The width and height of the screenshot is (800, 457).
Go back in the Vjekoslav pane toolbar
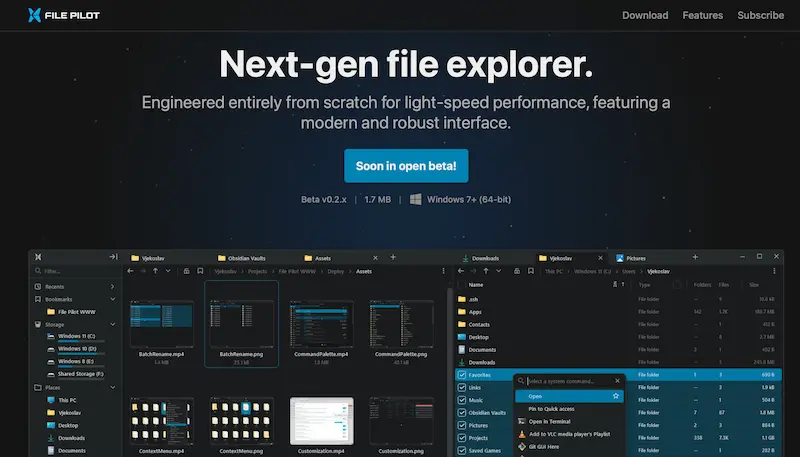pos(461,271)
